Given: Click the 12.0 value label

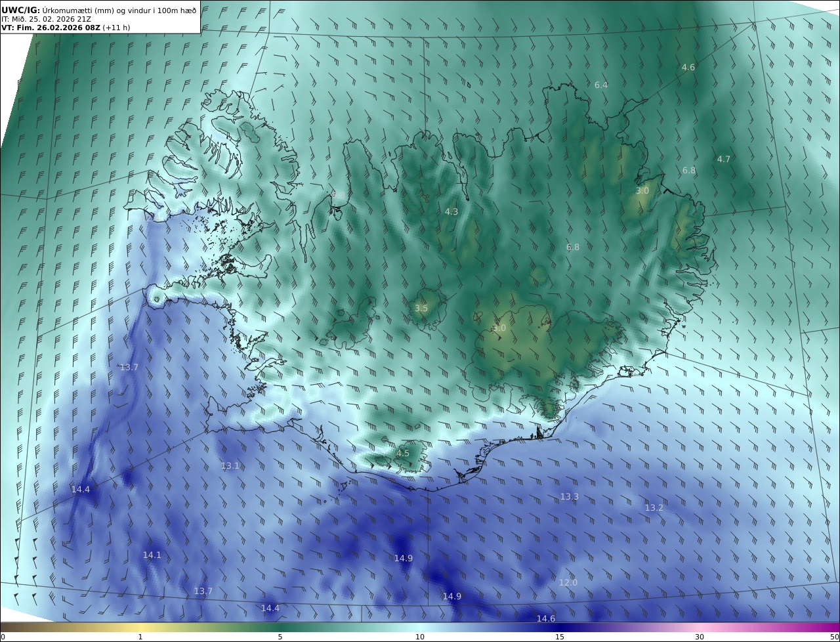Looking at the screenshot, I should click(x=568, y=582).
